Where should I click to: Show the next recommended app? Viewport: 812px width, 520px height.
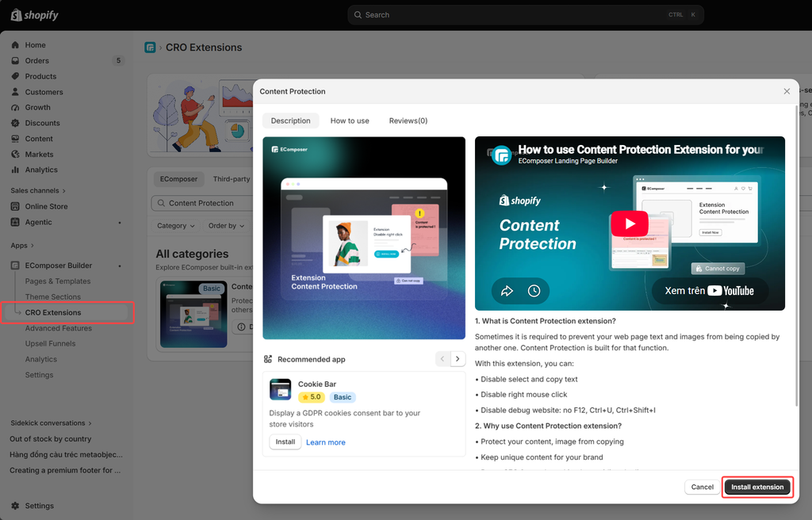458,359
